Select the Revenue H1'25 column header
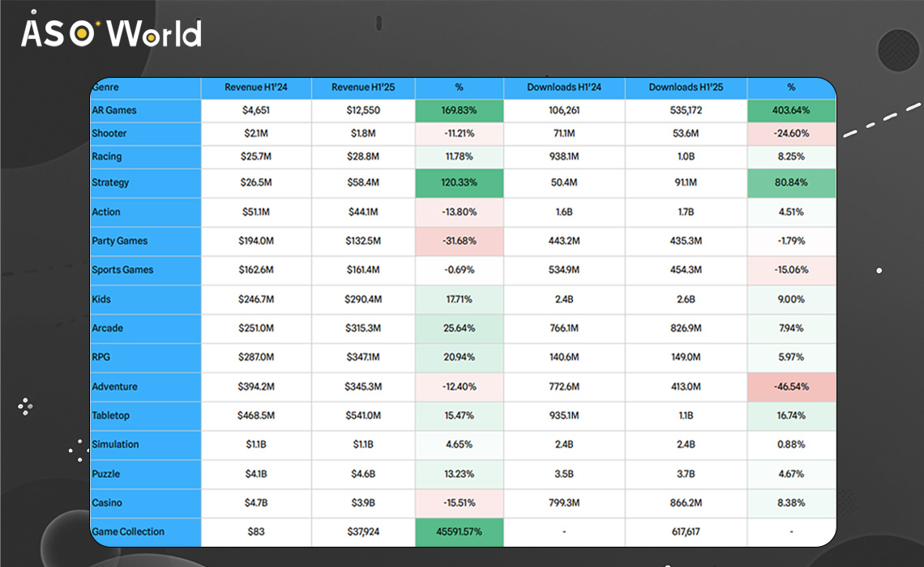 [x=363, y=87]
